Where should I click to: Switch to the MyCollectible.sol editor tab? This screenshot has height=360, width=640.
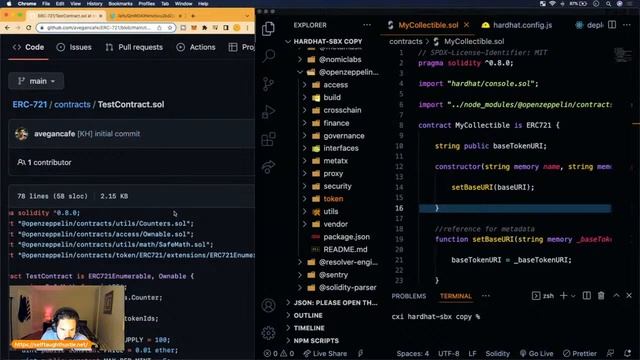[428, 25]
